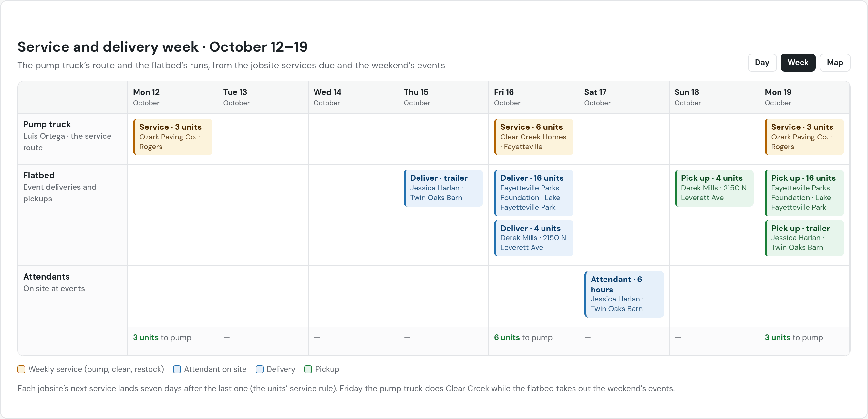Image resolution: width=868 pixels, height=419 pixels.
Task: Open Pick up trailer Jessica Harlan event
Action: click(804, 238)
